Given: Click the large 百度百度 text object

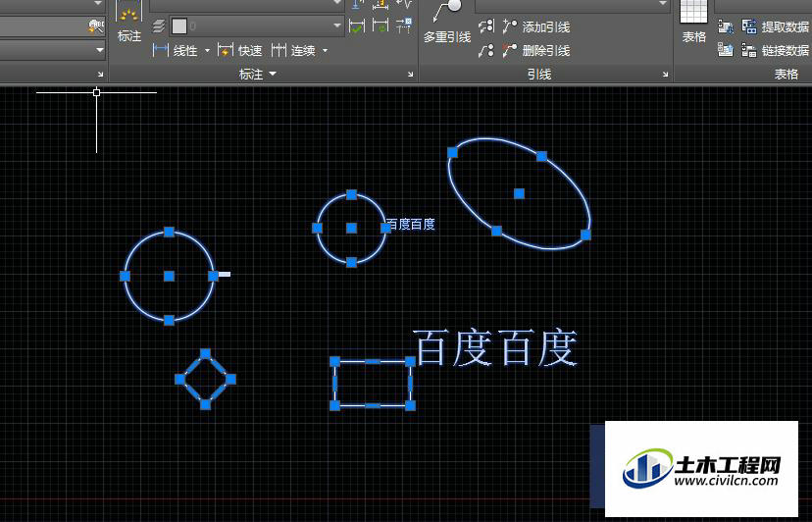Looking at the screenshot, I should point(496,347).
